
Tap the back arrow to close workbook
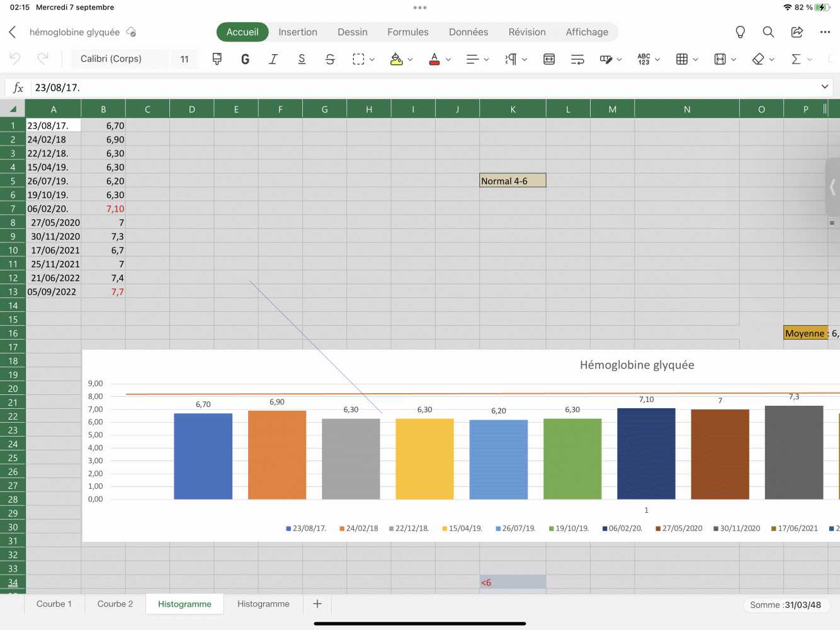pyautogui.click(x=13, y=32)
